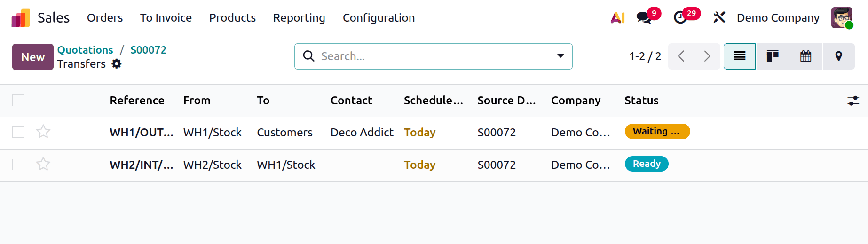Open the Transfers gear actions menu
This screenshot has height=244, width=868.
(x=117, y=64)
